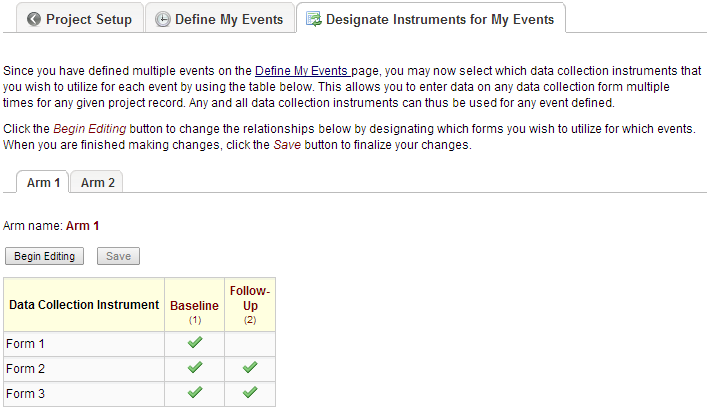Click Form 3 Baseline green checkmark
The width and height of the screenshot is (707, 413).
click(195, 393)
